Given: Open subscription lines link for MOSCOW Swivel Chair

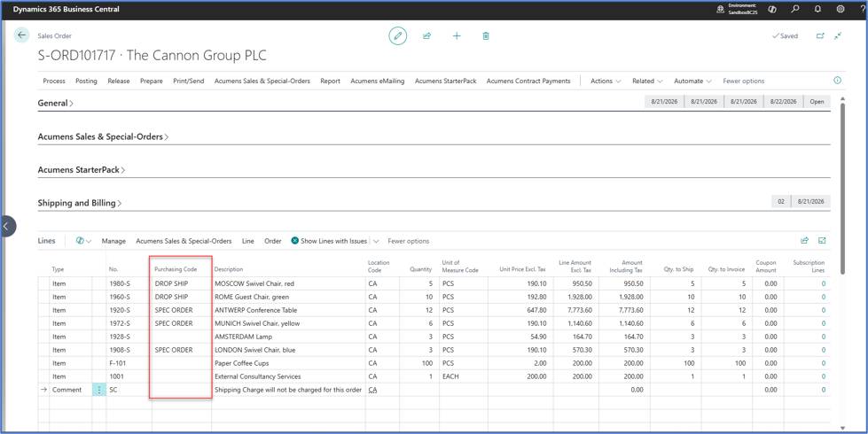Looking at the screenshot, I should (x=823, y=283).
